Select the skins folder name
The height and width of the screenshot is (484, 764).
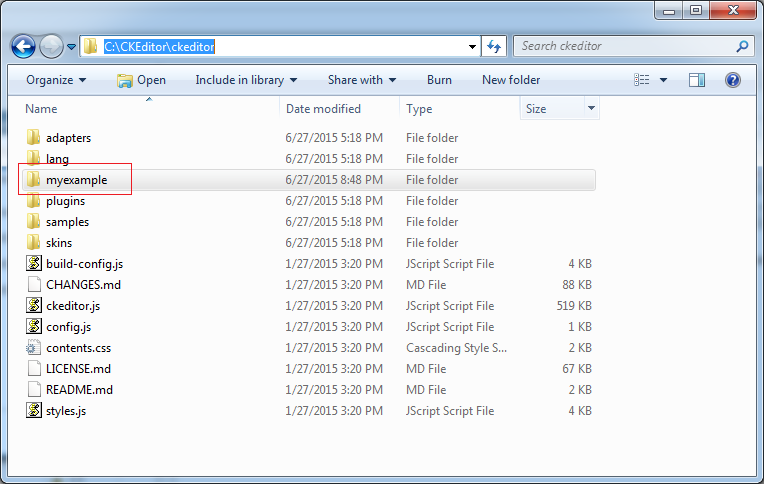[x=59, y=243]
